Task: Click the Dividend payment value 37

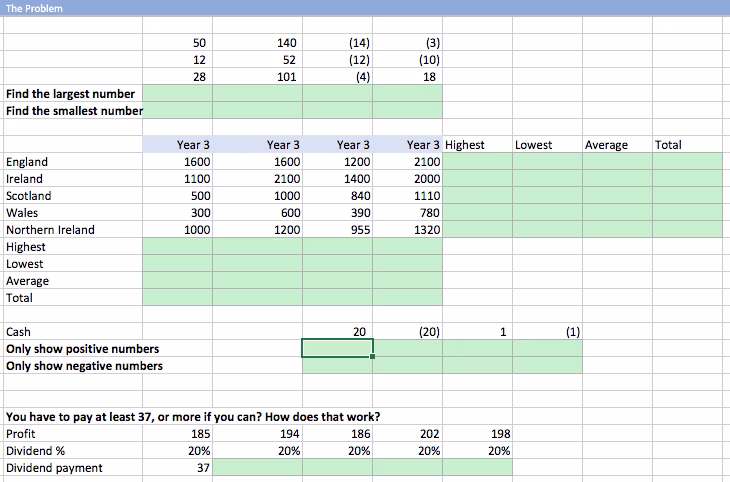Action: (177, 468)
